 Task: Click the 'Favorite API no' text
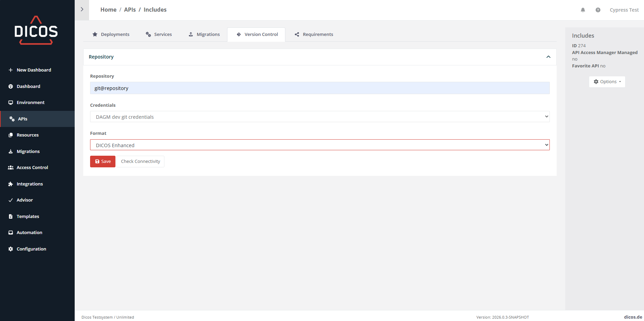589,66
